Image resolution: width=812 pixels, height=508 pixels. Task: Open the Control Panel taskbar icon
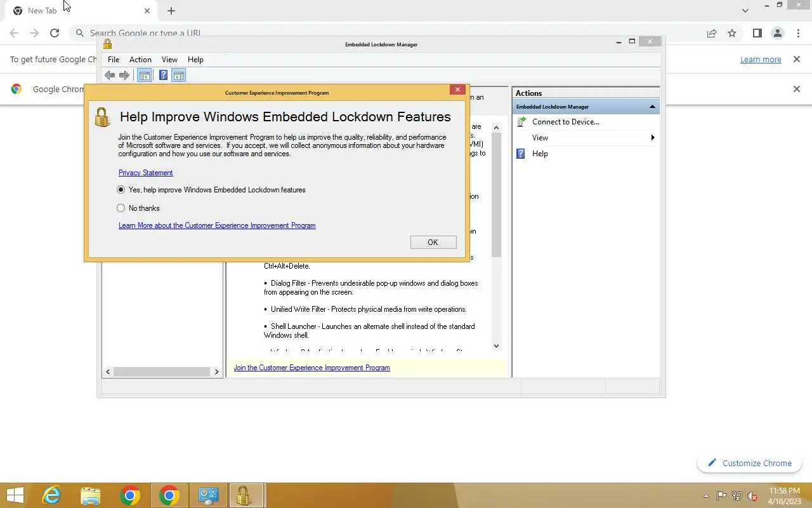tap(209, 495)
